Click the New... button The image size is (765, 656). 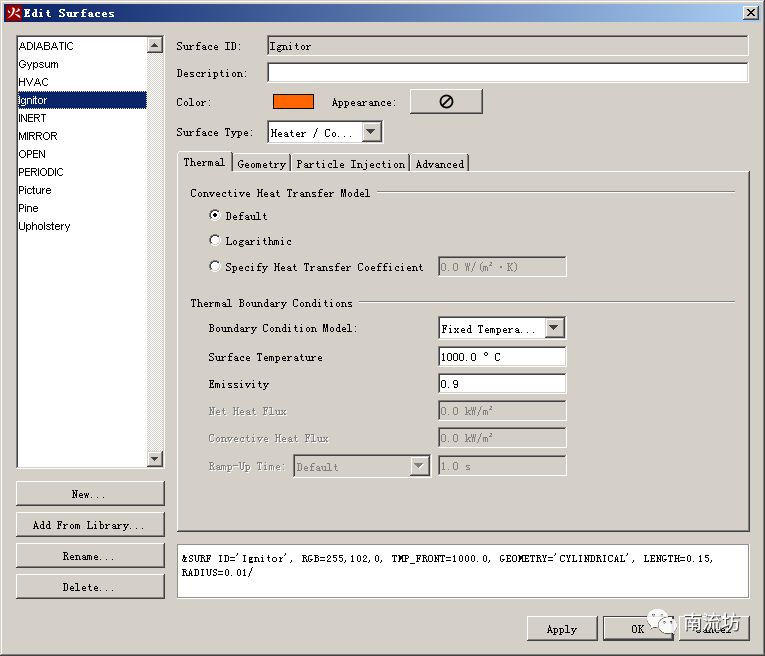click(89, 494)
